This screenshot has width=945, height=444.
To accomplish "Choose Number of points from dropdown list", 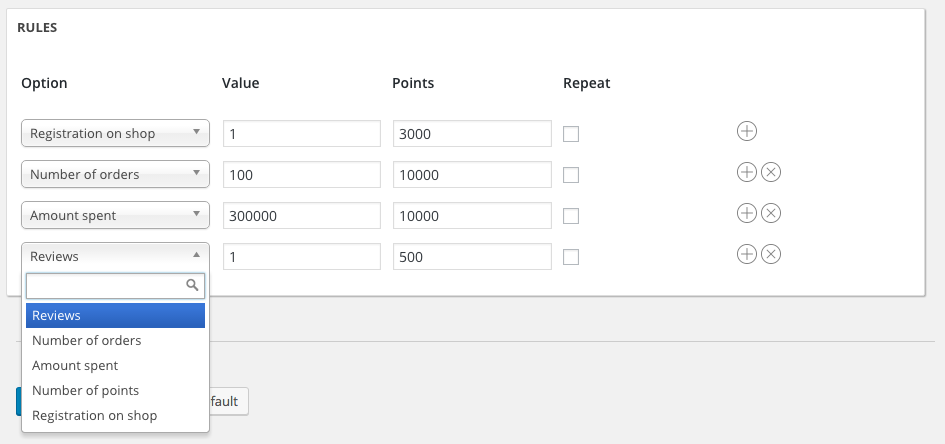I will pyautogui.click(x=86, y=390).
